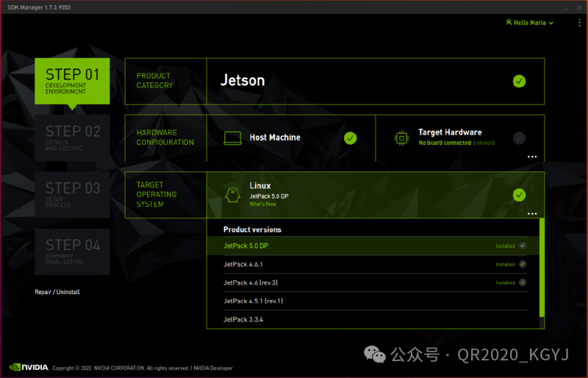Open the vertical three-dot menu
588x378 pixels.
579,23
